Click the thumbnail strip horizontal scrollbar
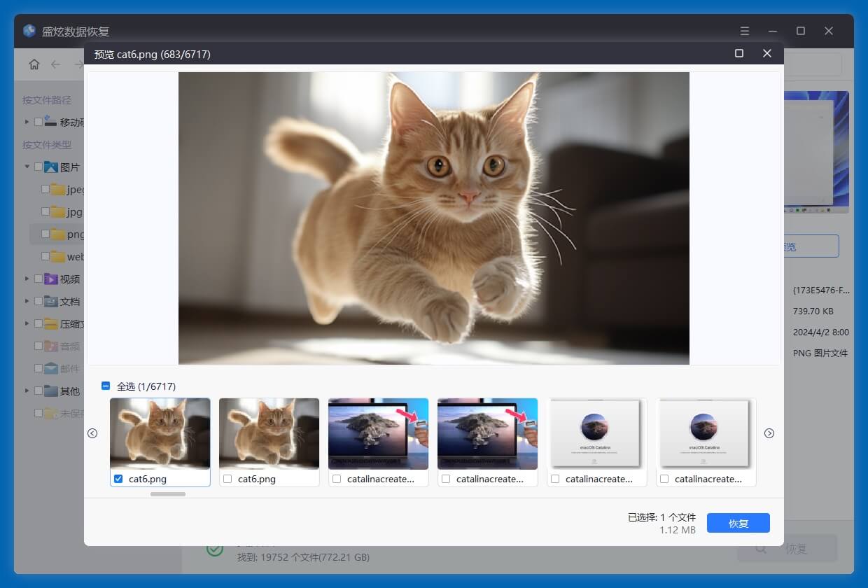The image size is (868, 588). click(168, 494)
